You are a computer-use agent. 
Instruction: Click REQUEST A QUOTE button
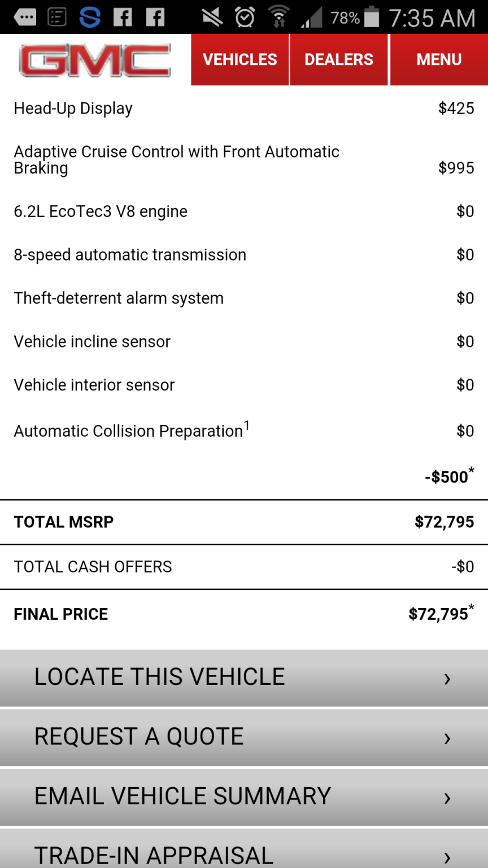pyautogui.click(x=244, y=737)
